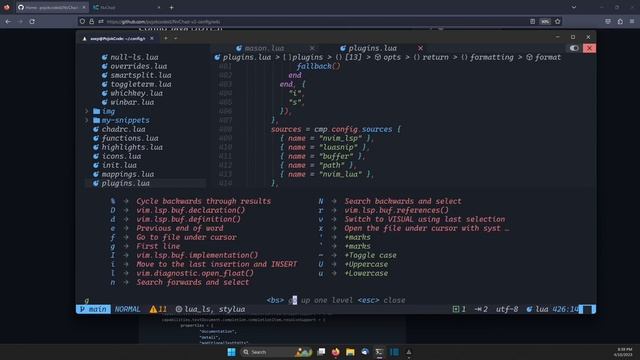
Task: Close the mason.lua buffer tab
Action: pos(312,48)
